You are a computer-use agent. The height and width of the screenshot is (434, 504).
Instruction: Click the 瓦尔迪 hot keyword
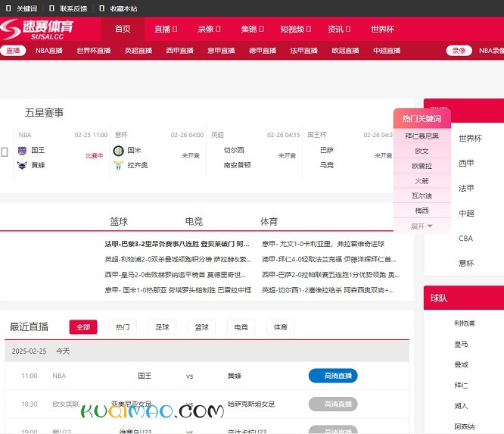422,195
